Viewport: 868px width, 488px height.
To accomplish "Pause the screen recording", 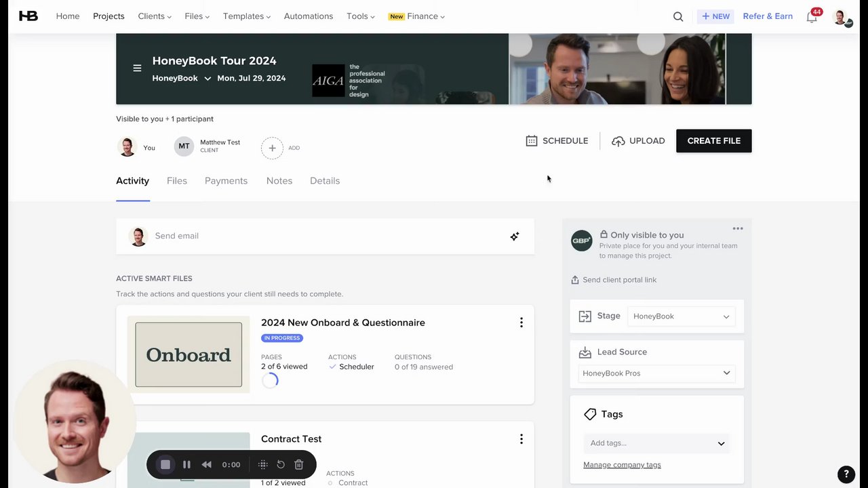I will 186,464.
